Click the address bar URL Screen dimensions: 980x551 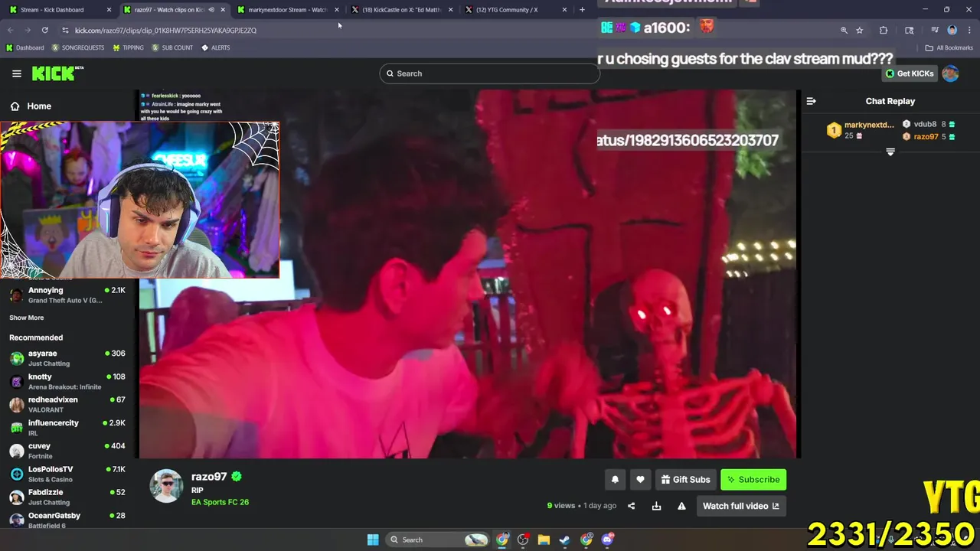click(165, 31)
